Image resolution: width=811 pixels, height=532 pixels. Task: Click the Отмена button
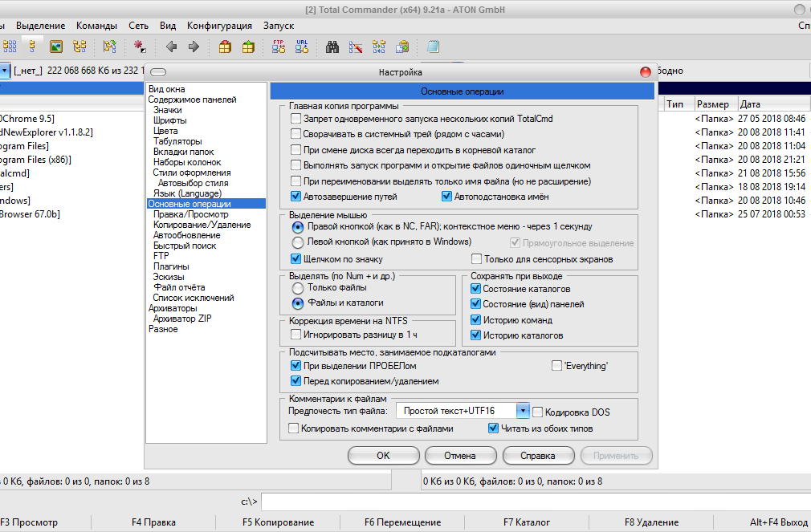pos(460,456)
